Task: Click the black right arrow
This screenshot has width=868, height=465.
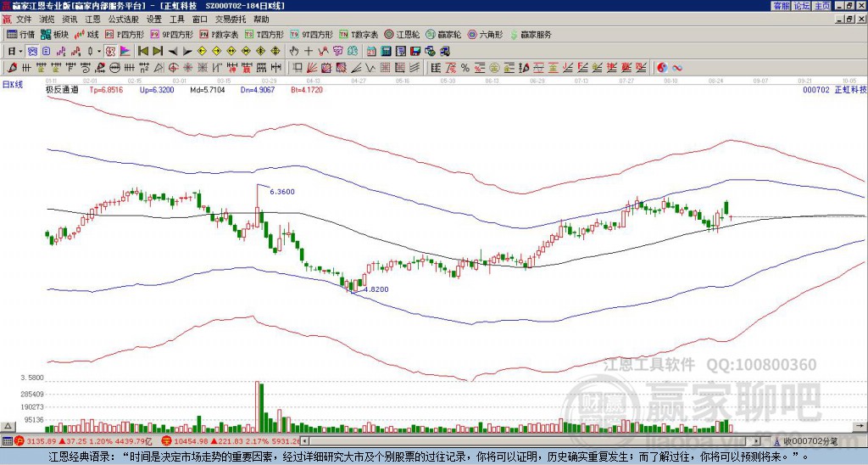Action: click(x=187, y=52)
